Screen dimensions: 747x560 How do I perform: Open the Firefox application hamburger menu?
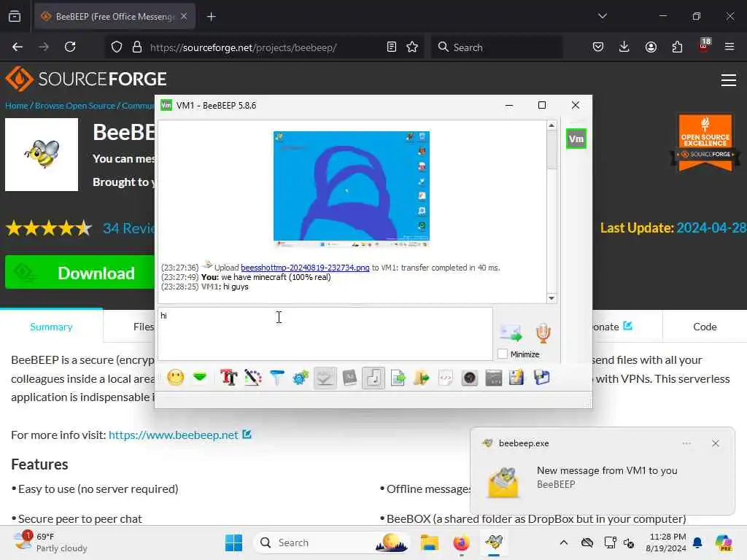pyautogui.click(x=729, y=47)
